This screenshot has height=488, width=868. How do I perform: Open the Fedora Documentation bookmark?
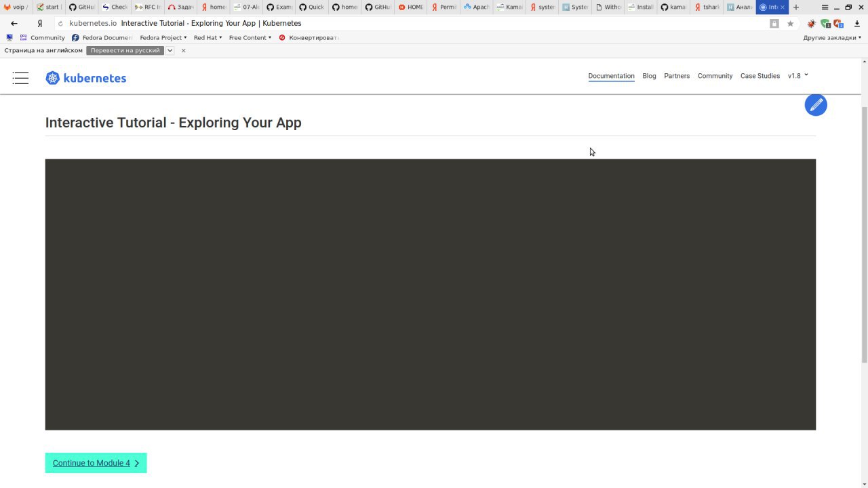pos(102,37)
